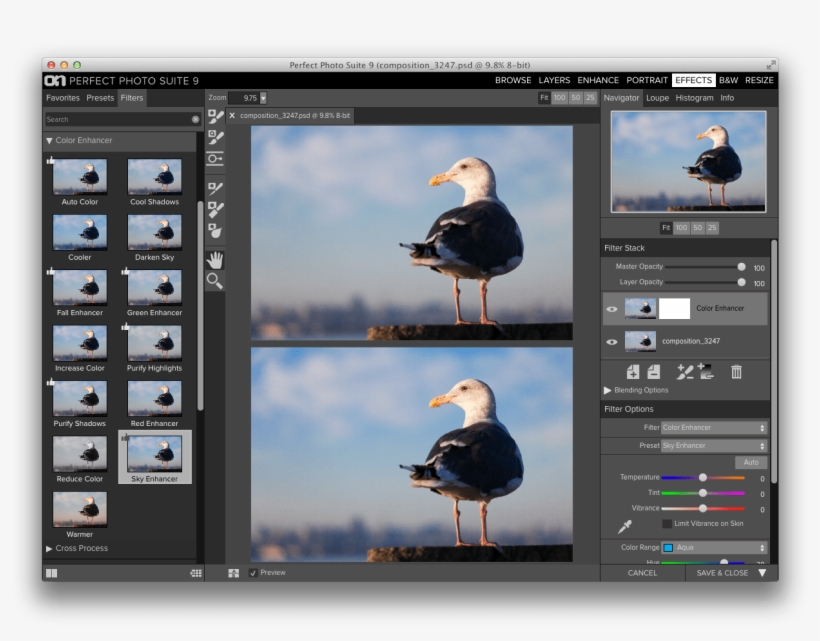The height and width of the screenshot is (641, 820).
Task: Click the SAVE & CLOSE button
Action: coord(722,573)
